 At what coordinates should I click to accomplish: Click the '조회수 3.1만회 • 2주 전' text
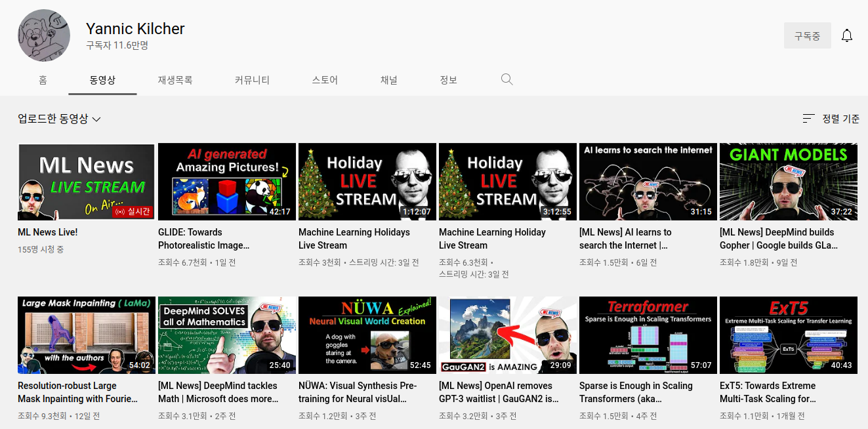point(197,416)
